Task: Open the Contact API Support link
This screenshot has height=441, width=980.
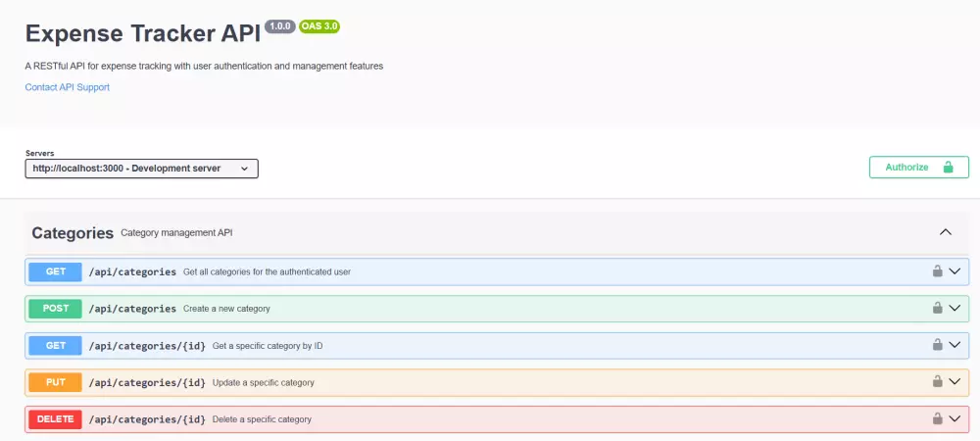Action: coord(68,87)
